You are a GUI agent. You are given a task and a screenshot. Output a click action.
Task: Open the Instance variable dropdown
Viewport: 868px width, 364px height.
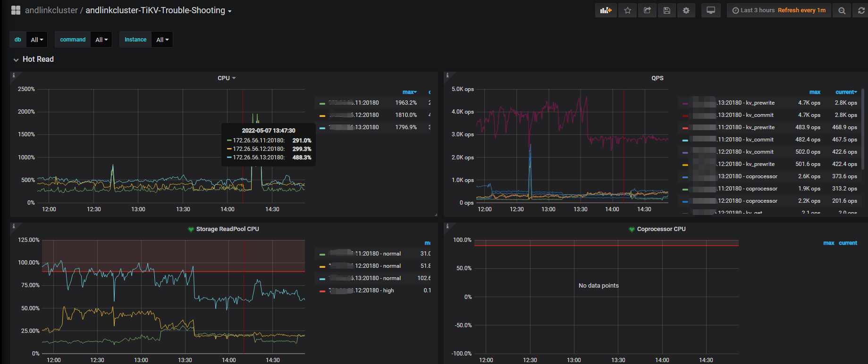pyautogui.click(x=162, y=40)
